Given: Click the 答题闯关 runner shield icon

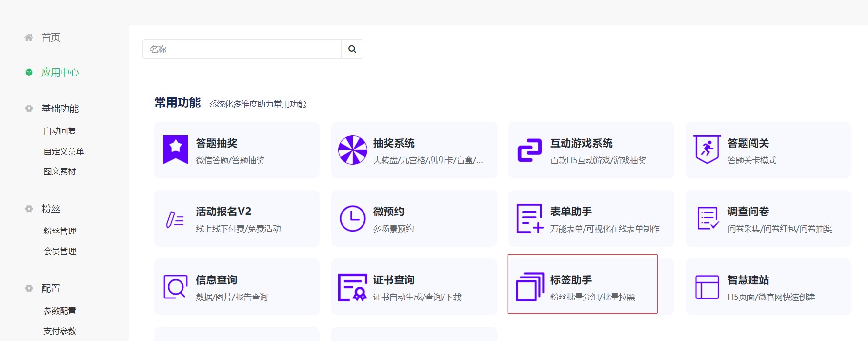Looking at the screenshot, I should (x=707, y=149).
